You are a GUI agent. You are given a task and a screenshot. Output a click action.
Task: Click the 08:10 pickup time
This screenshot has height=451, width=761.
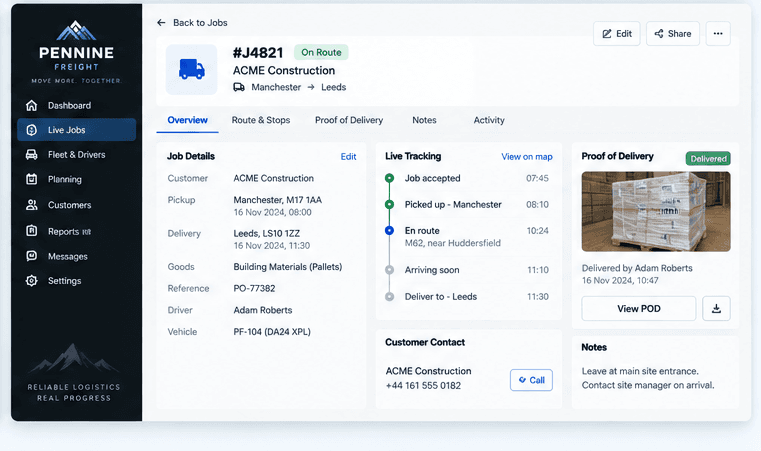point(537,204)
